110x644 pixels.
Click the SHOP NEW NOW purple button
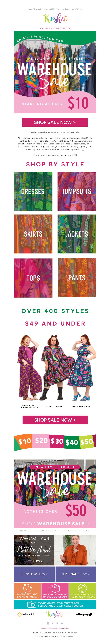point(34,574)
